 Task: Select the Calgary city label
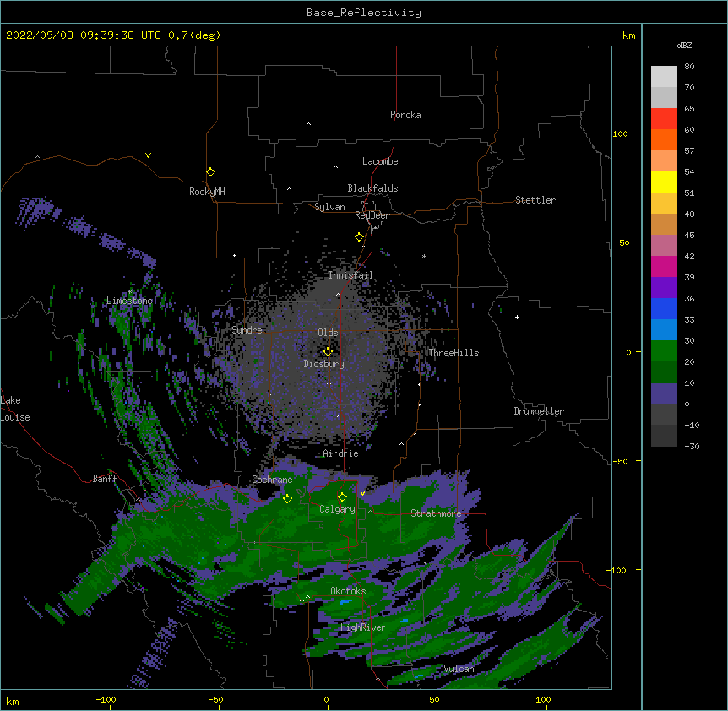pos(338,509)
